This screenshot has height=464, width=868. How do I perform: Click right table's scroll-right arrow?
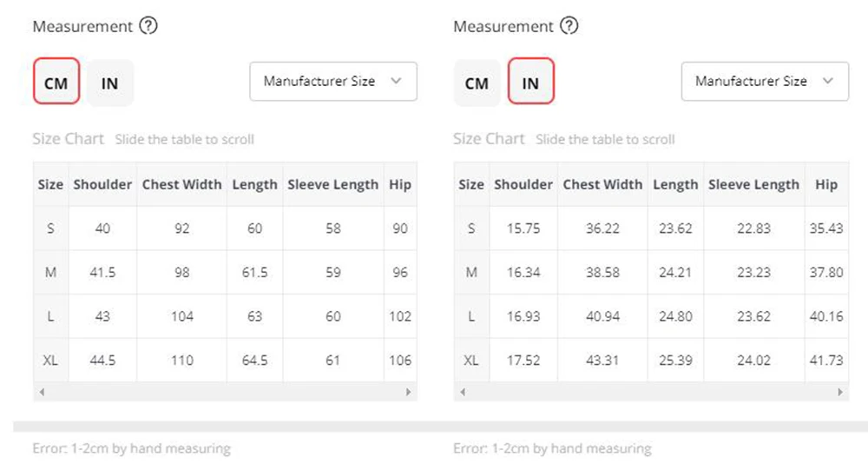[839, 392]
